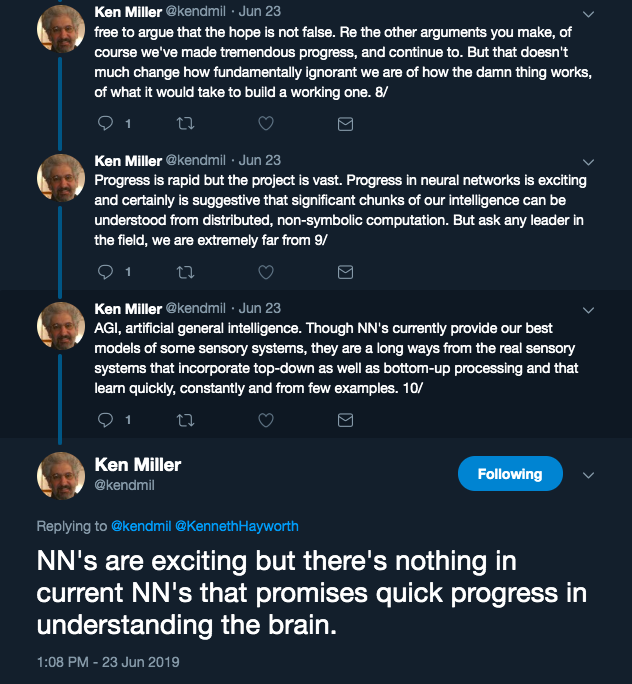Open options chevron on the 8/ tweet
The width and height of the screenshot is (632, 684).
(588, 14)
